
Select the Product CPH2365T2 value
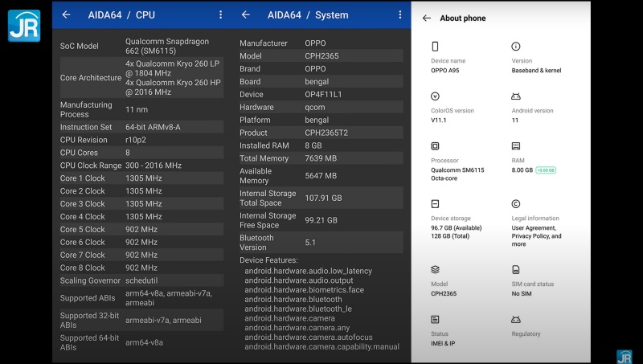tap(326, 133)
